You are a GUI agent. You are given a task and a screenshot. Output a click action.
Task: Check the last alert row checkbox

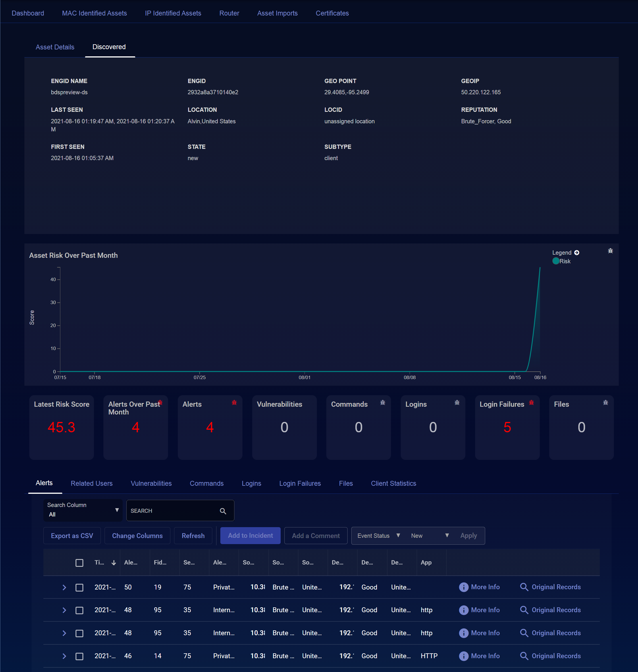[79, 656]
